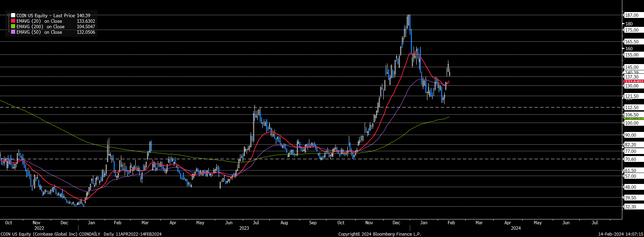
Task: Click the 180 tick on the price axis
Action: click(x=629, y=24)
